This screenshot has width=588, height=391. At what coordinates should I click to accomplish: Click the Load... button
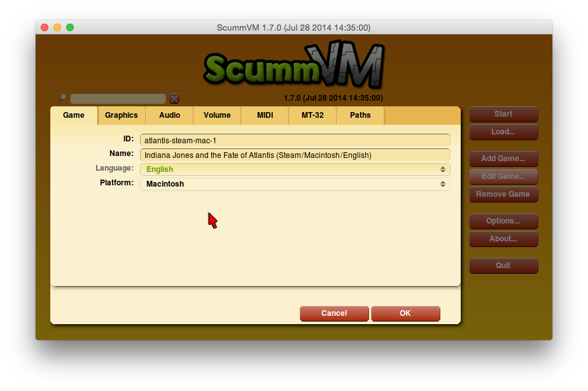point(503,132)
